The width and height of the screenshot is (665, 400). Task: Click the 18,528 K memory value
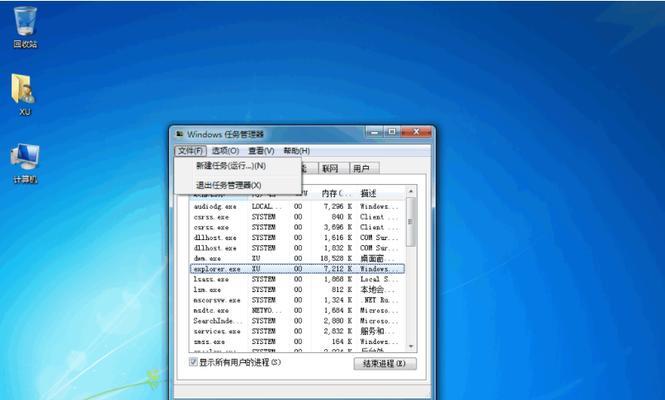coord(336,258)
